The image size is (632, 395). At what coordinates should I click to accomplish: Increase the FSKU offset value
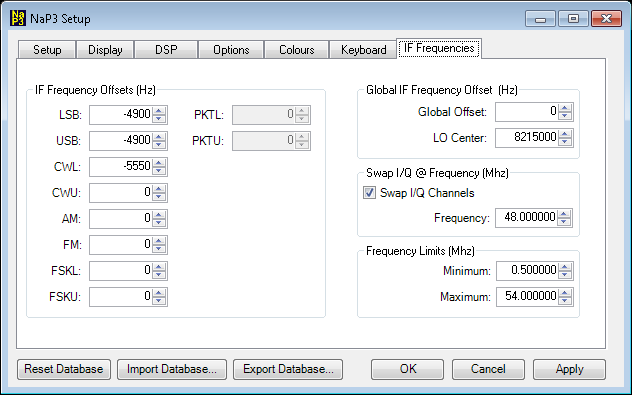pos(159,293)
